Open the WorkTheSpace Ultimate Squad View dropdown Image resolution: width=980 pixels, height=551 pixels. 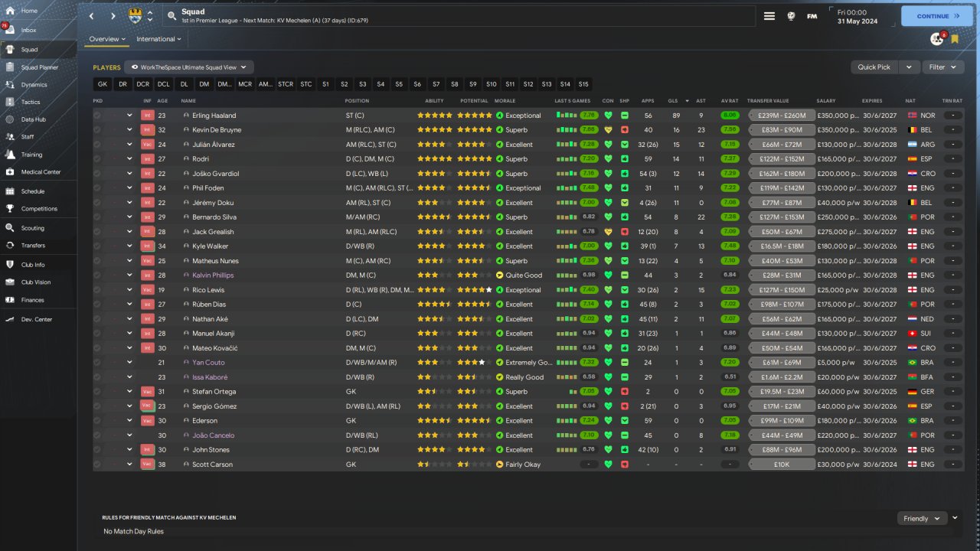[189, 67]
